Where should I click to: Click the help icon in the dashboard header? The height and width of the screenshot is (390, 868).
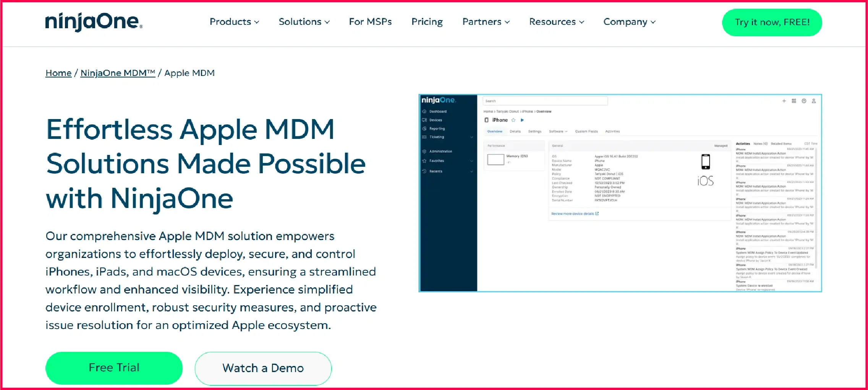coord(804,101)
